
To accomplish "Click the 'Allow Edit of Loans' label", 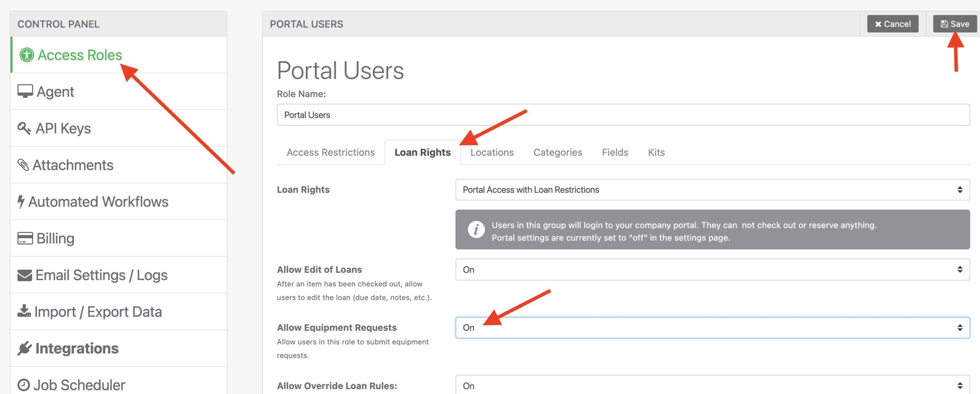I will [319, 269].
